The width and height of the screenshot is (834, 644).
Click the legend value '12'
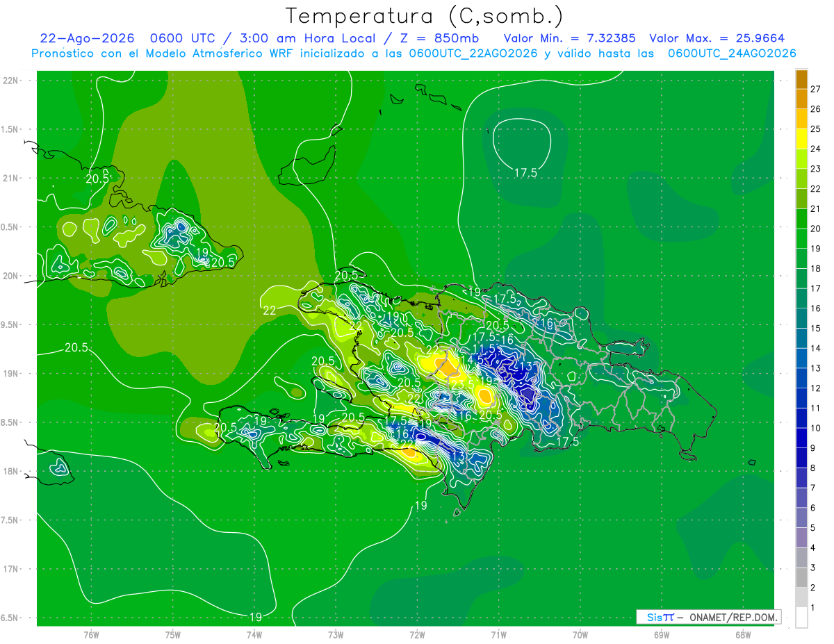tap(815, 388)
